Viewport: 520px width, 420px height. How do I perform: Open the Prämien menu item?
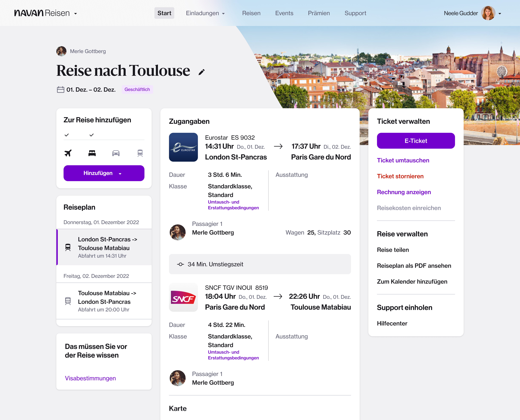319,13
